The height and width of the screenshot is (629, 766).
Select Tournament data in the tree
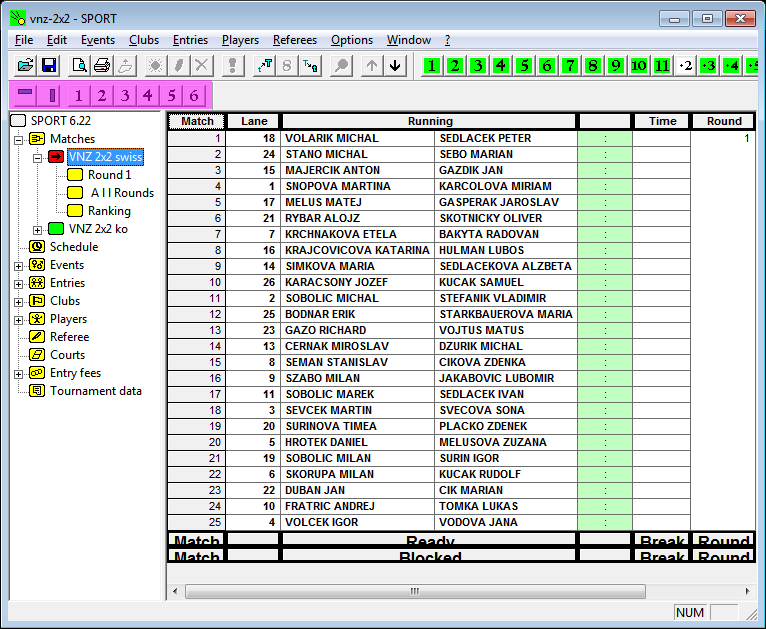coord(95,391)
